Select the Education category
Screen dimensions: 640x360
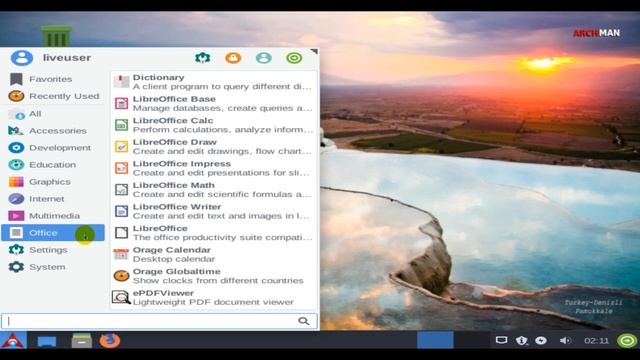click(x=53, y=165)
